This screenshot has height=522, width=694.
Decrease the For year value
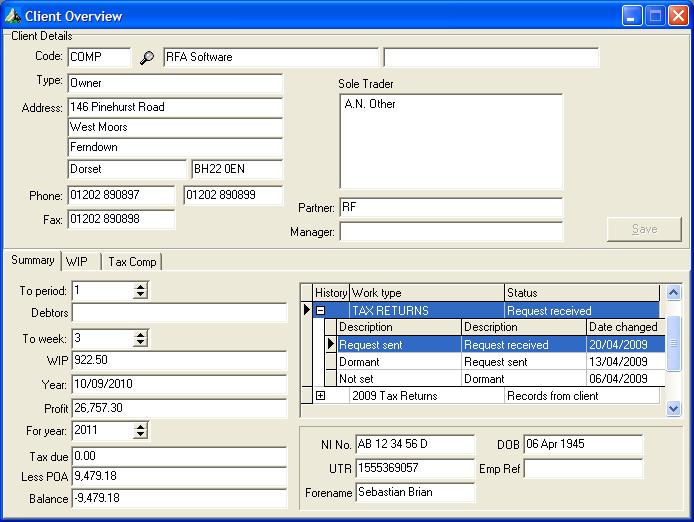(x=140, y=434)
